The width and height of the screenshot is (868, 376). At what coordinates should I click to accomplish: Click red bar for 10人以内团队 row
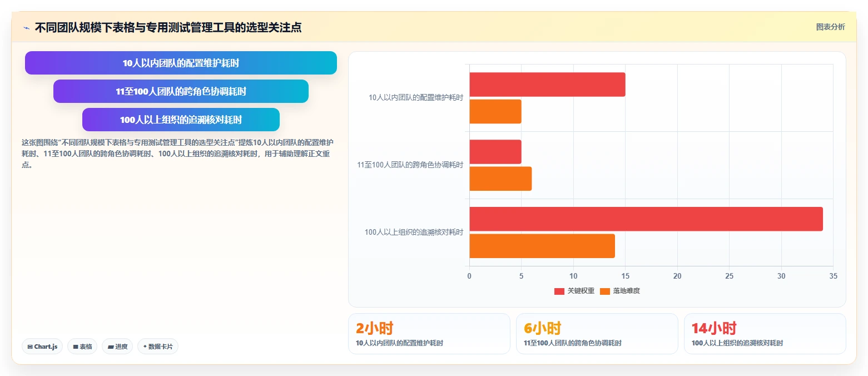[x=547, y=85]
